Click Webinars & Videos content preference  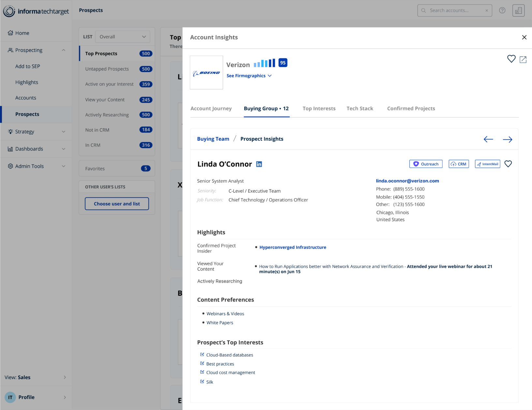point(225,314)
